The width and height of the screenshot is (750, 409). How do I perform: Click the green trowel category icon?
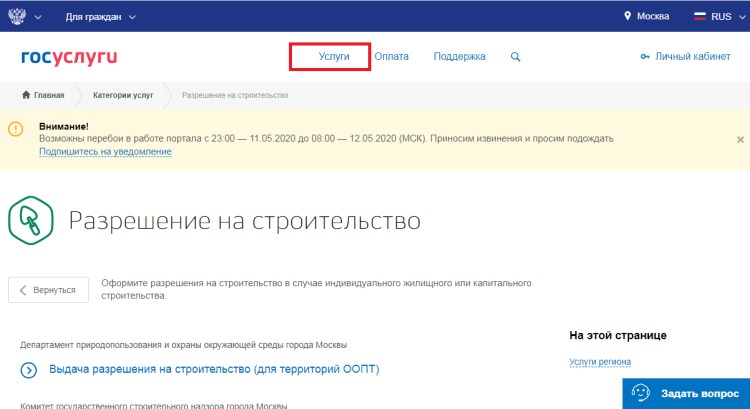(x=31, y=221)
